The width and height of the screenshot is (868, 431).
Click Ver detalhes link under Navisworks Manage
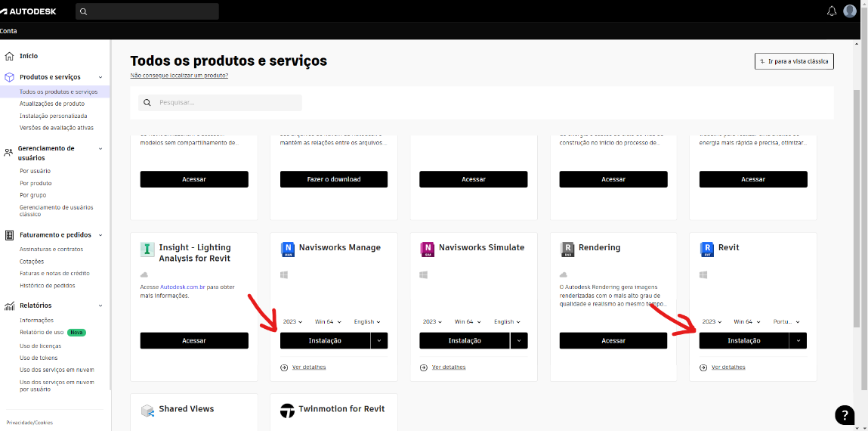point(308,367)
